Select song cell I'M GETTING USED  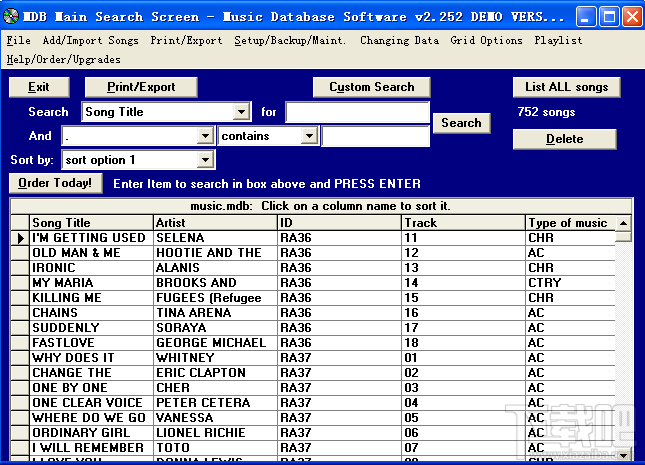click(91, 238)
